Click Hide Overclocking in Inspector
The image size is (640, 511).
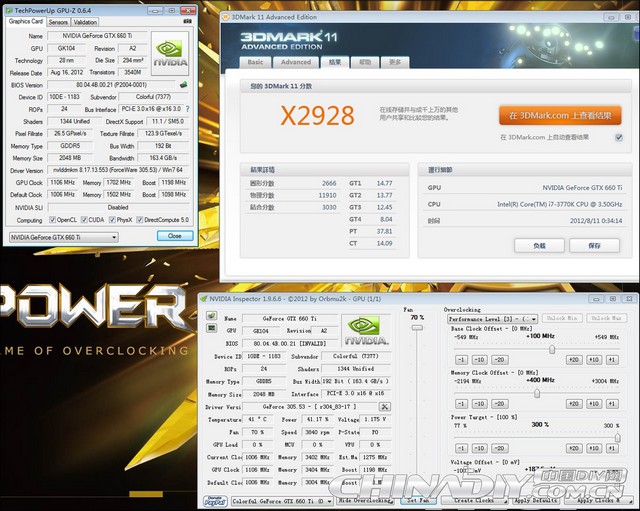[366, 500]
